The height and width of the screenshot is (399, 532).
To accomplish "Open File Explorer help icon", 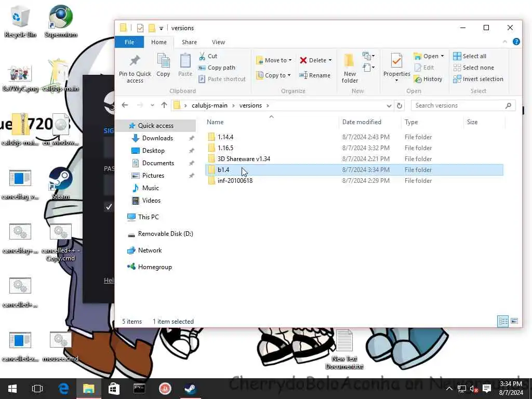I will pos(516,42).
